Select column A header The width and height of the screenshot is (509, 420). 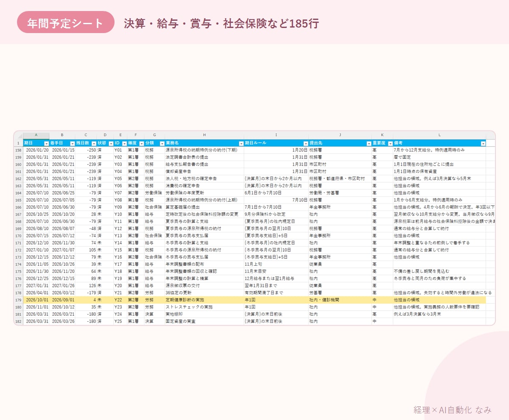(36, 135)
